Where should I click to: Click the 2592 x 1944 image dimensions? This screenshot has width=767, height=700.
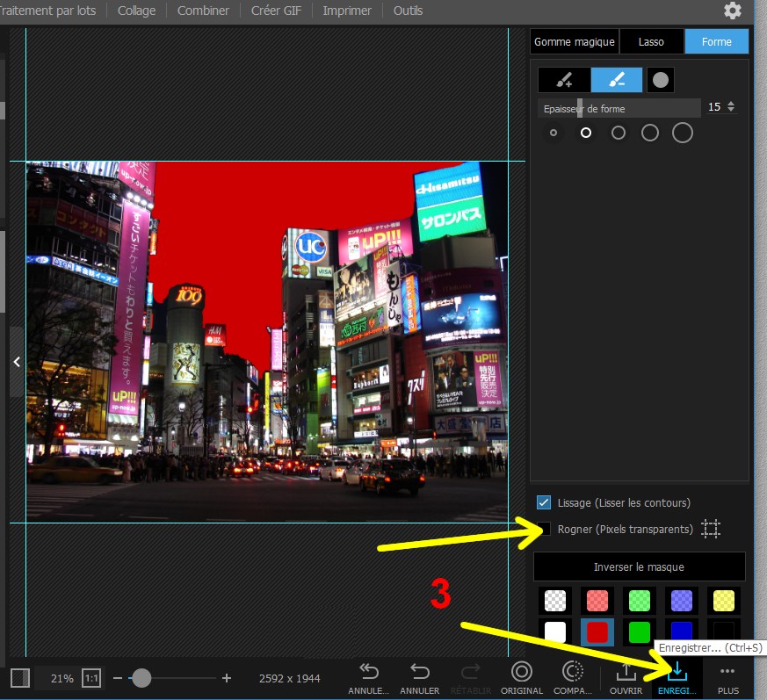(290, 678)
